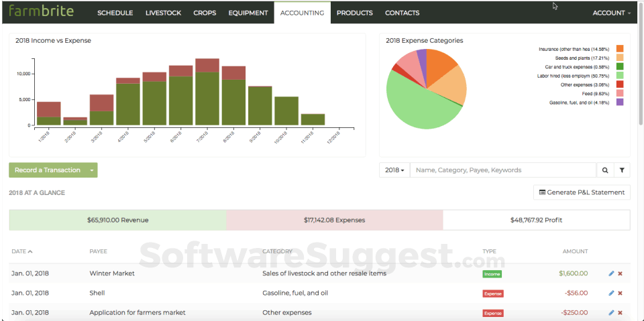This screenshot has height=321, width=644.
Task: Open the Crops section
Action: (x=205, y=13)
